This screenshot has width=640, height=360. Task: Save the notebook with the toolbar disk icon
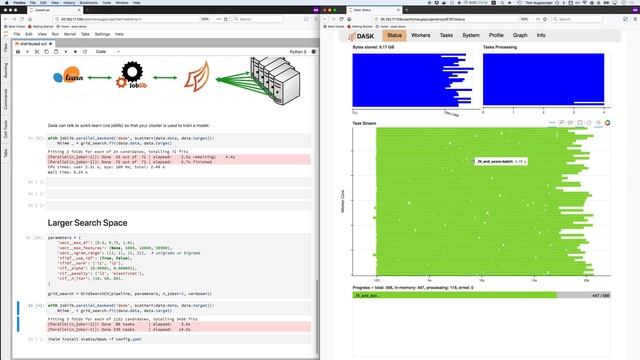point(18,52)
